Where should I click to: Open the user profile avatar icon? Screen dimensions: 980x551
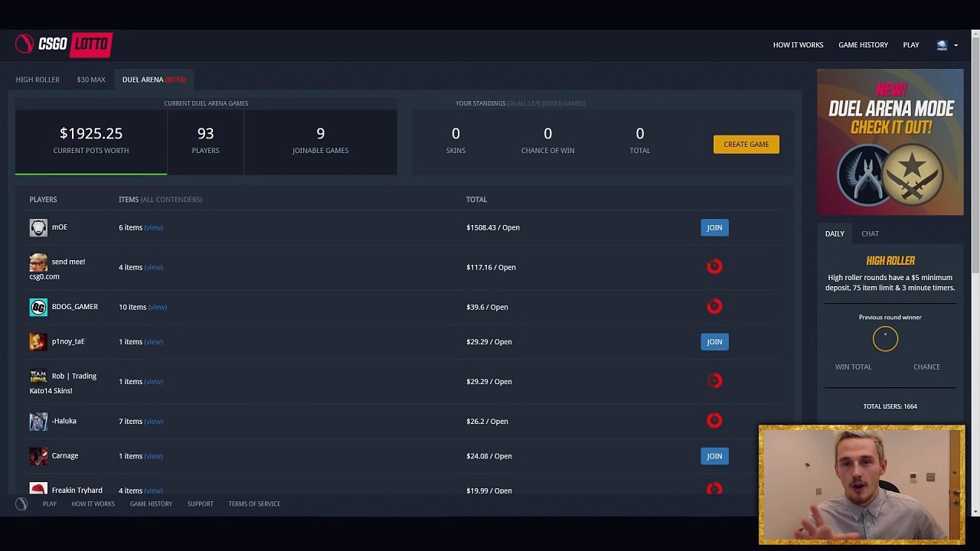[x=942, y=45]
